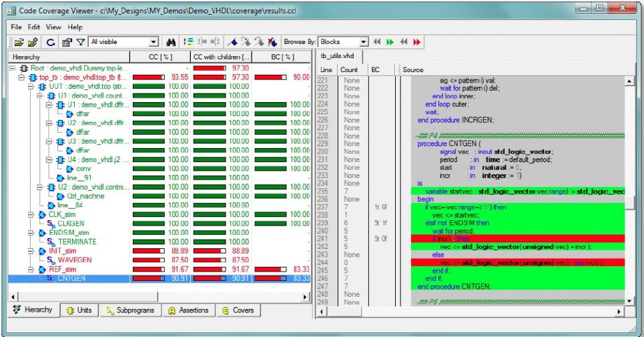Click the collapse tree toolbar icon

pos(215,42)
